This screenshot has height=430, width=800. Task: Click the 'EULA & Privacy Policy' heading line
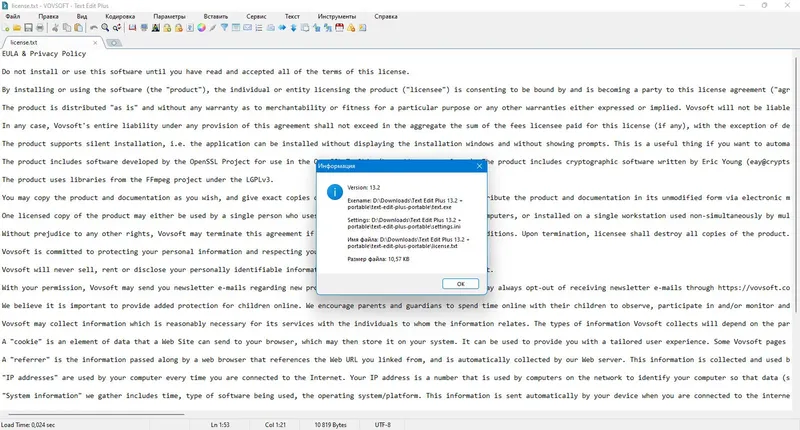point(44,54)
